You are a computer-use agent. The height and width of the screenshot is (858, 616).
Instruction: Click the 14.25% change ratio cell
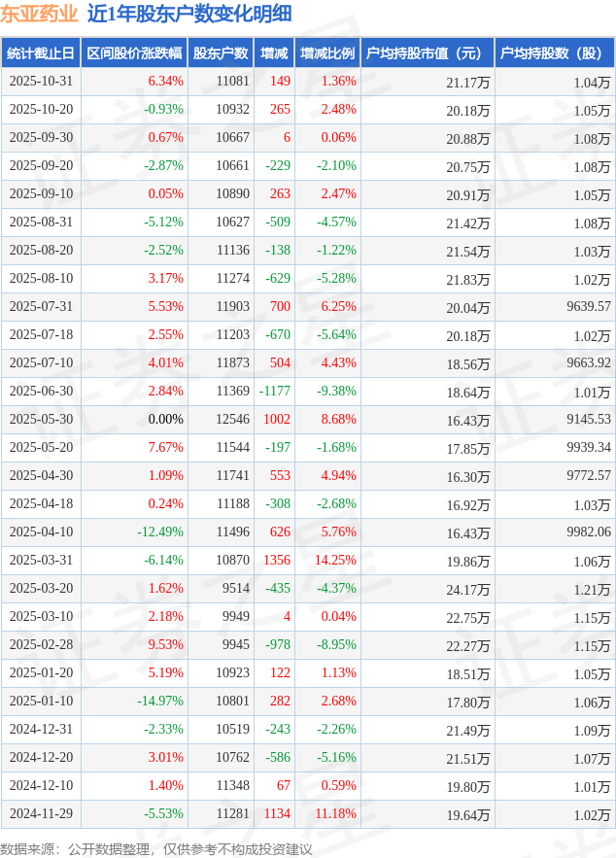tap(335, 561)
